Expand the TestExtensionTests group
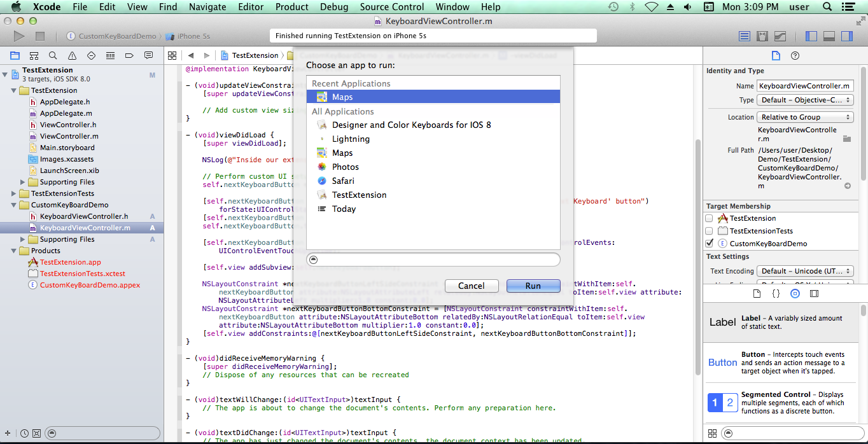The width and height of the screenshot is (868, 444). click(x=14, y=193)
